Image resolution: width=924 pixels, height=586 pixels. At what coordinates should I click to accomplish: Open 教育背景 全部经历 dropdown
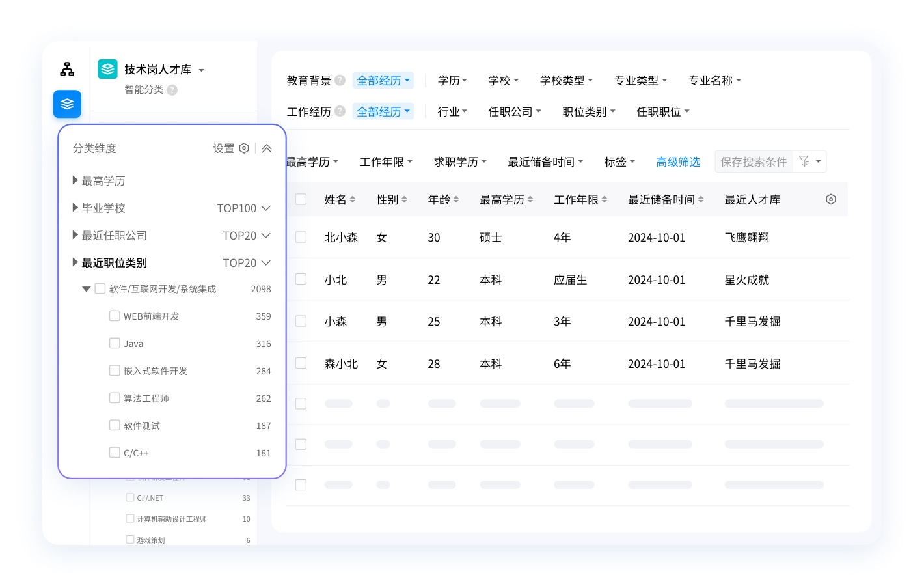coord(383,80)
